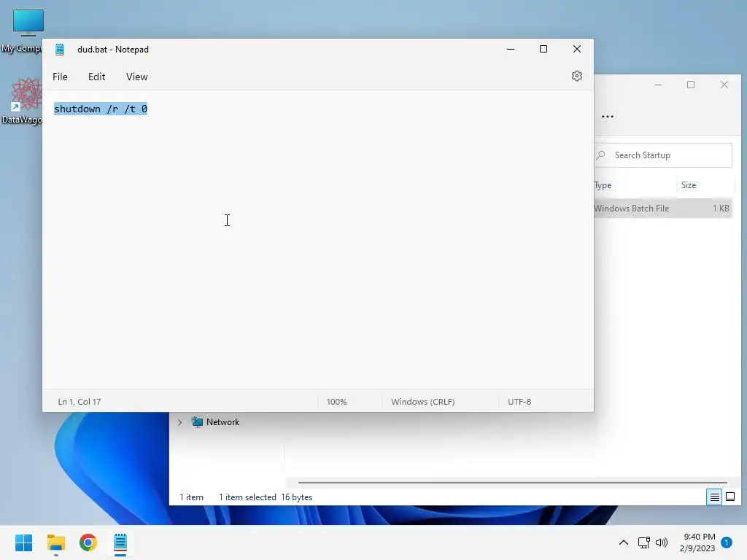Click the UTF-8 encoding indicator

point(519,402)
